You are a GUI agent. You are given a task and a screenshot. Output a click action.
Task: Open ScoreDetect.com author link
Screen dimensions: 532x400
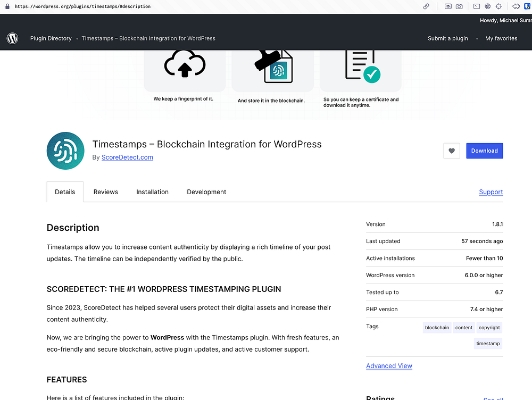click(x=127, y=157)
